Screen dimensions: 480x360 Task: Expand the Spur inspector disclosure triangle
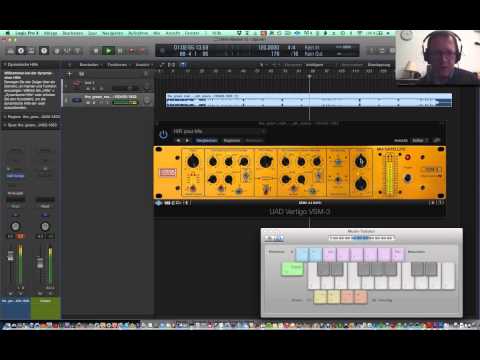tap(5, 125)
